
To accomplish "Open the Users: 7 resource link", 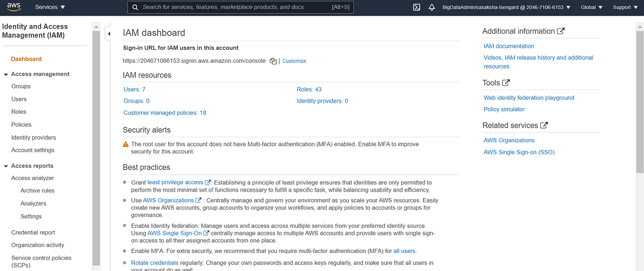I will point(134,89).
